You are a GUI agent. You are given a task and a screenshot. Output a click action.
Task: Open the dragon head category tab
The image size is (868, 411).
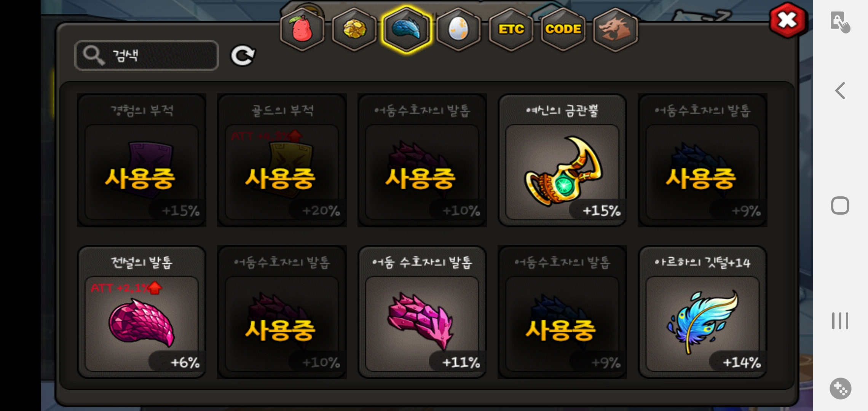point(615,30)
